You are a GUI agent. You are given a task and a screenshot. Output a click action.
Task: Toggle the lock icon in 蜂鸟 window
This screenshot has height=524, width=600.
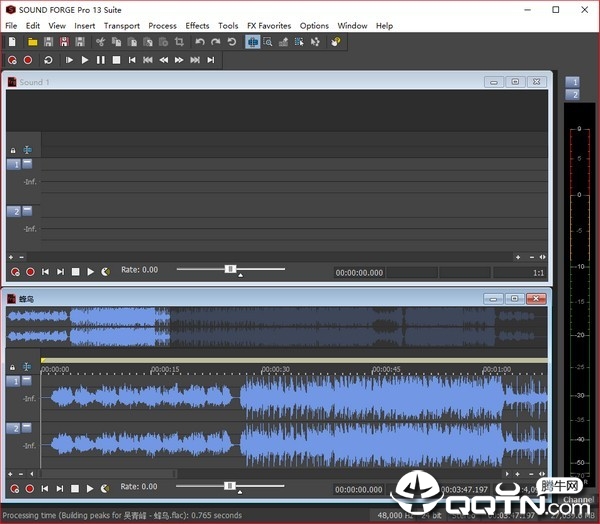(13, 367)
